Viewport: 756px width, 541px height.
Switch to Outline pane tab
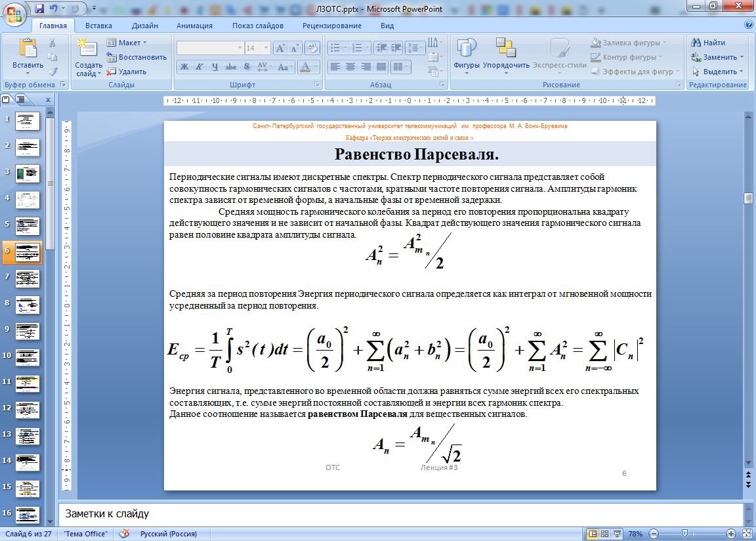(20, 99)
